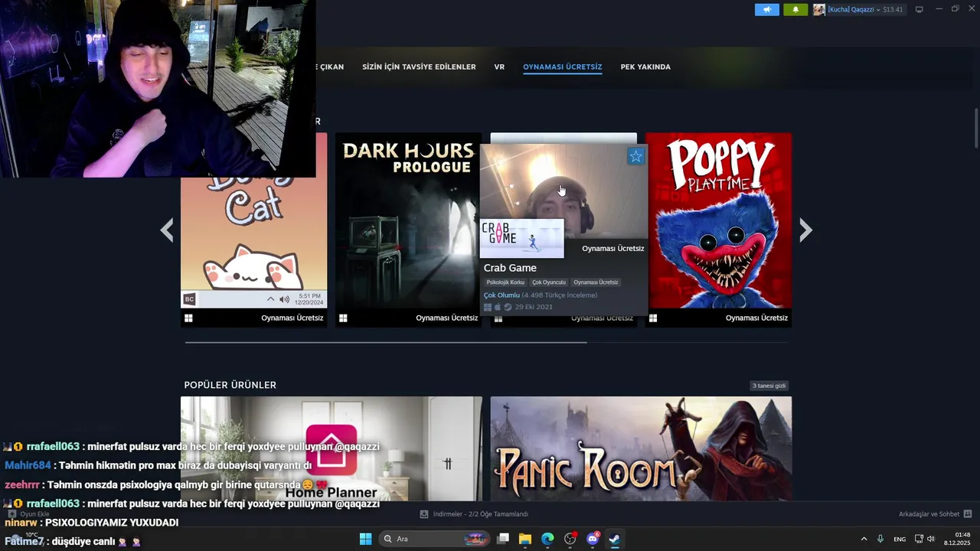Open the Windows Start menu
980x551 pixels.
coord(365,539)
